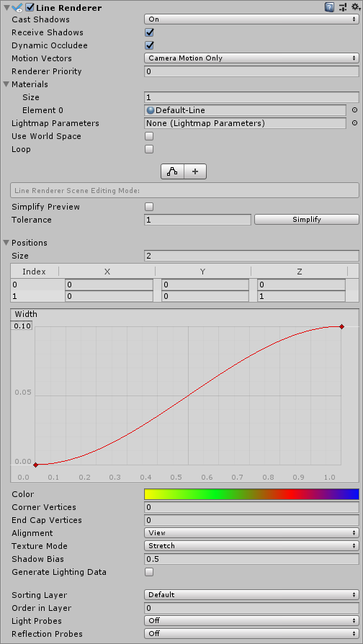Select the start keyframe on width curve
This screenshot has width=363, height=644.
click(x=36, y=465)
